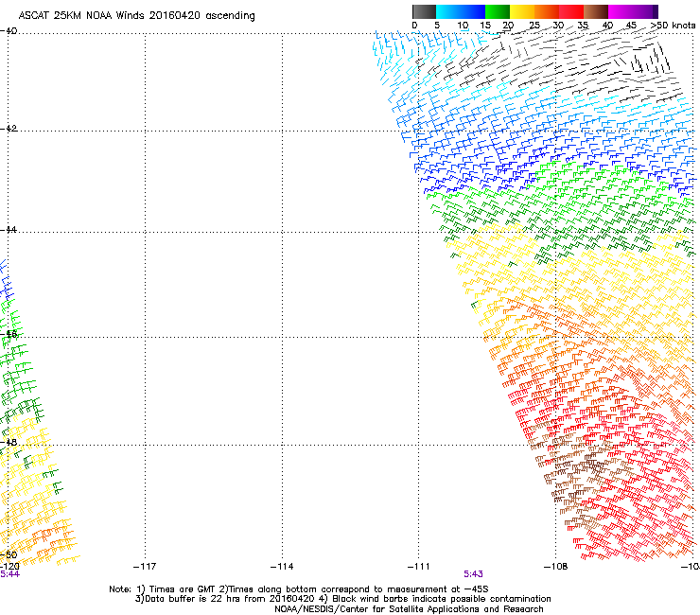Click the '-40' latitude axis label
Screen dimensions: 700x615
[9, 31]
